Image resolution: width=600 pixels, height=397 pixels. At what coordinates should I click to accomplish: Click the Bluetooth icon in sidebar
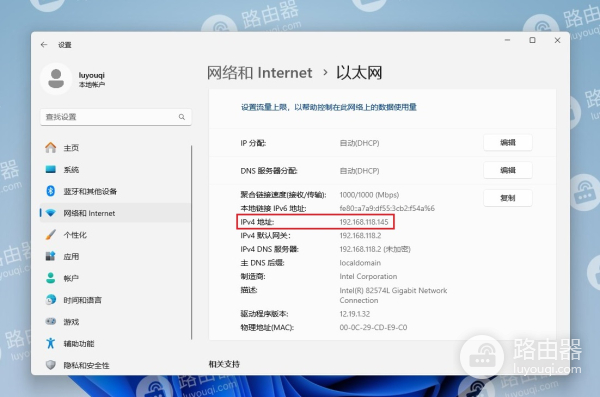click(51, 191)
